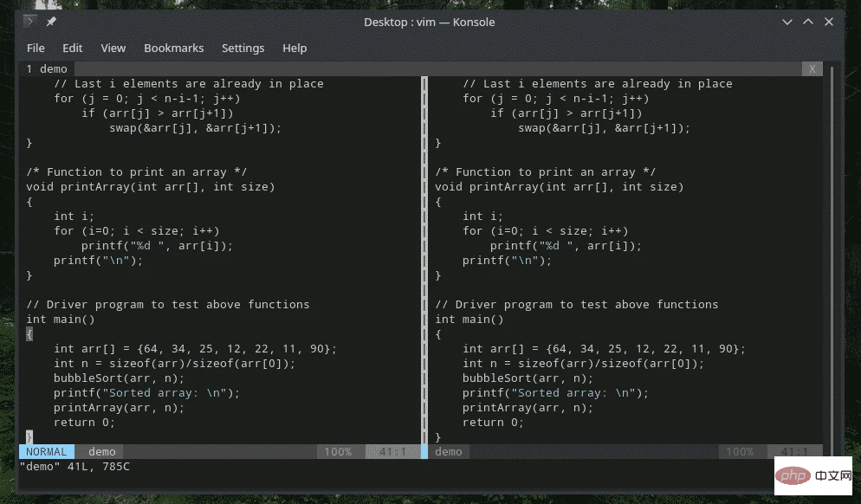Close the Konsole window
This screenshot has width=861, height=504.
830,21
